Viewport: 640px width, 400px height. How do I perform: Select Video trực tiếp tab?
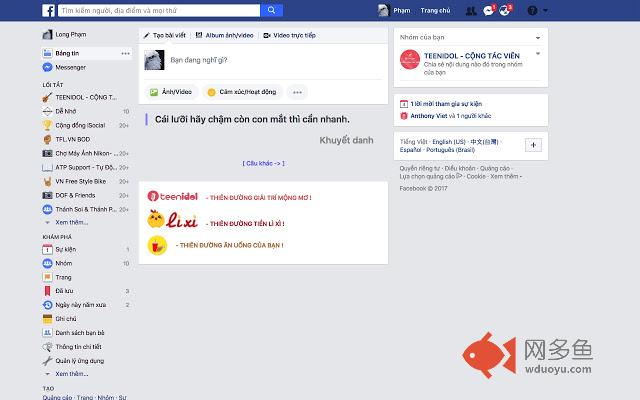[x=289, y=36]
